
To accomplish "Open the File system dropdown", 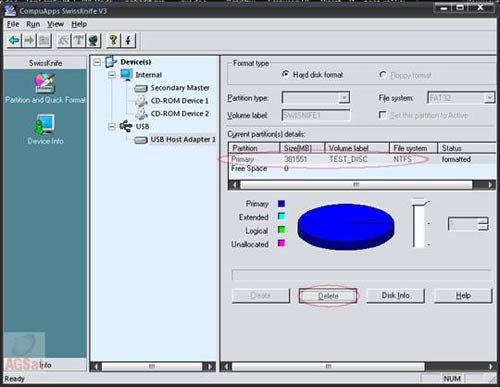I will point(461,98).
